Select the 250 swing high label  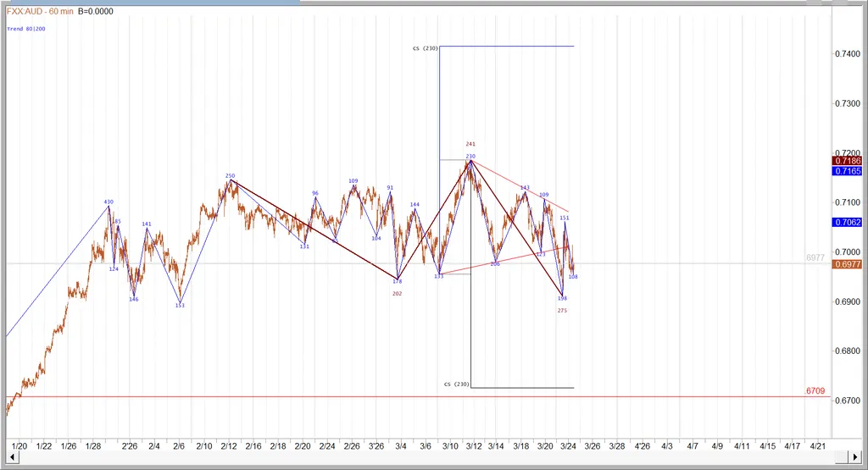coord(230,176)
